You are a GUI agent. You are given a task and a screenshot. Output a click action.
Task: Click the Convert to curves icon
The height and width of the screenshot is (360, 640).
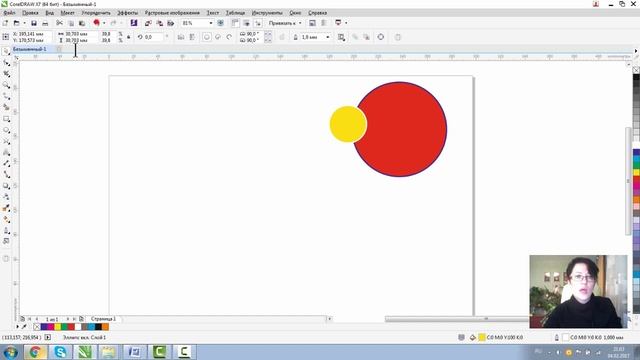pyautogui.click(x=380, y=37)
